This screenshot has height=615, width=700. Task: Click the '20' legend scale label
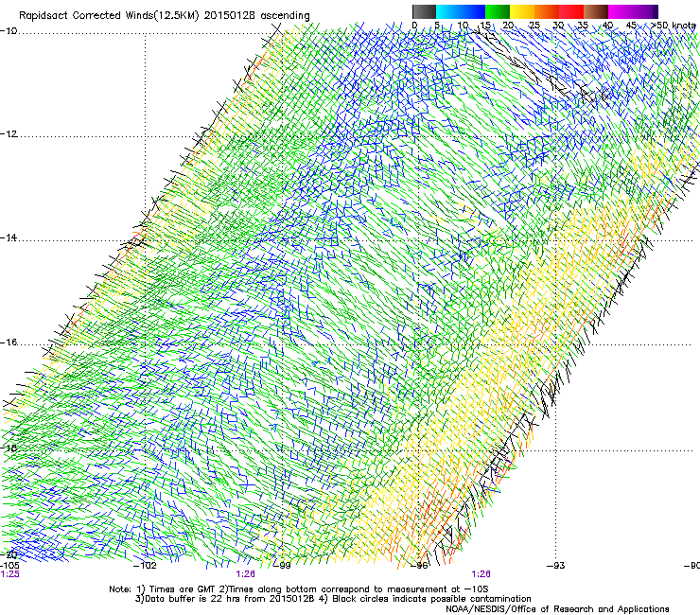(x=509, y=25)
